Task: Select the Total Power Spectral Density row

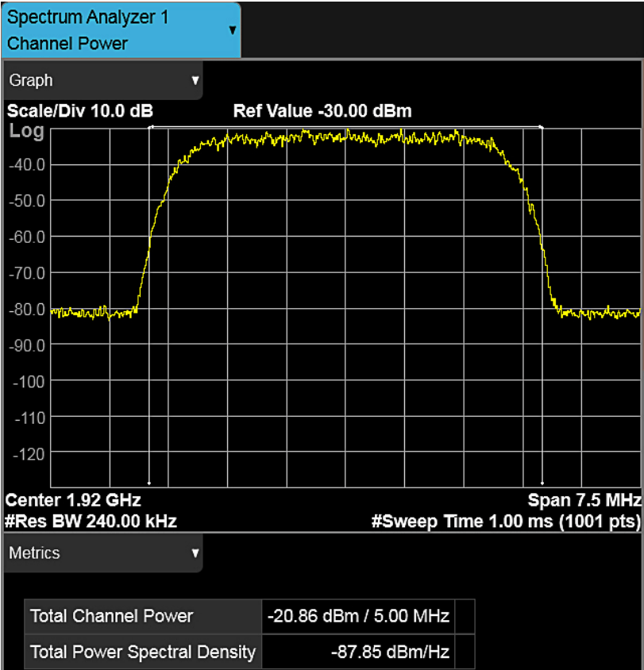Action: [x=143, y=651]
